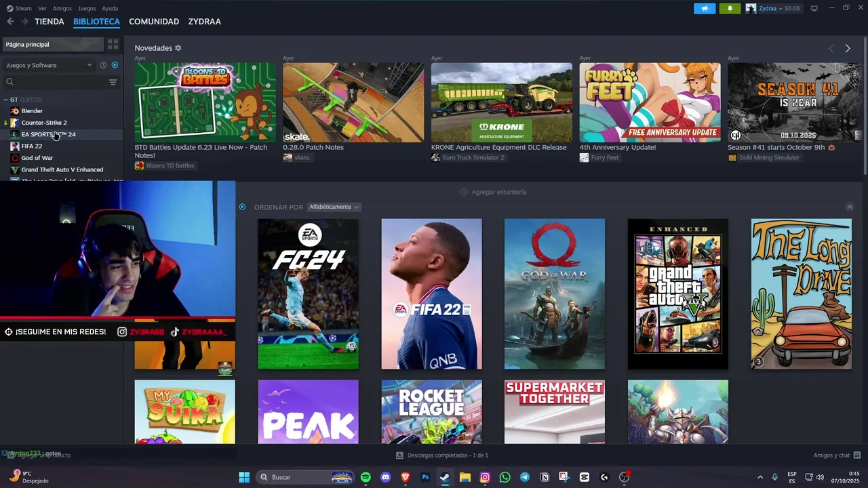The height and width of the screenshot is (488, 868).
Task: Toggle ready-to-play filter icon
Action: (x=115, y=65)
